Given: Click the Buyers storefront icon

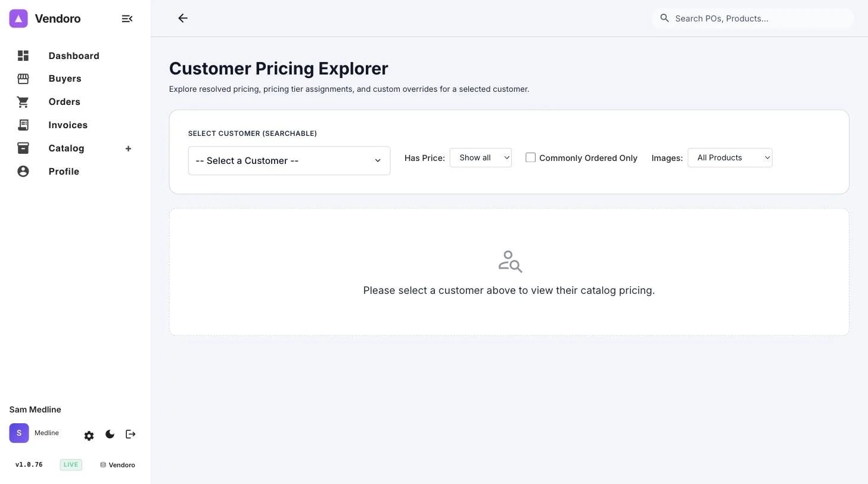Looking at the screenshot, I should coord(23,79).
